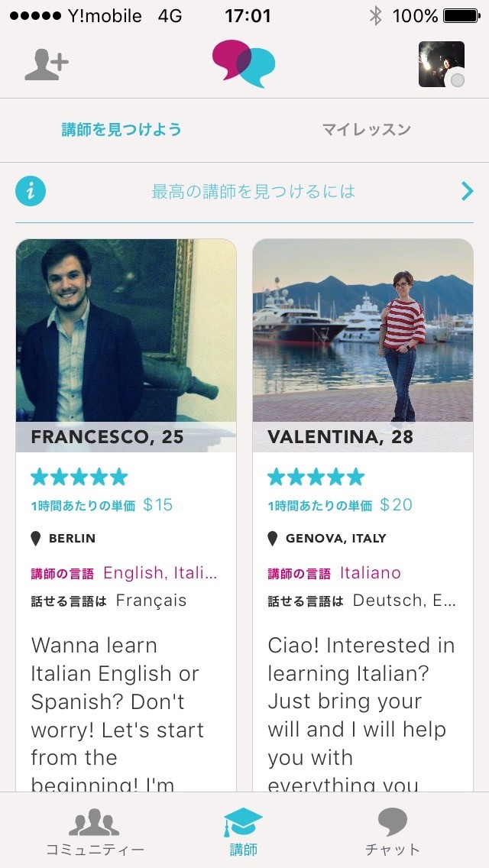Open the profile avatar in the header
489x868 pixels.
(442, 64)
